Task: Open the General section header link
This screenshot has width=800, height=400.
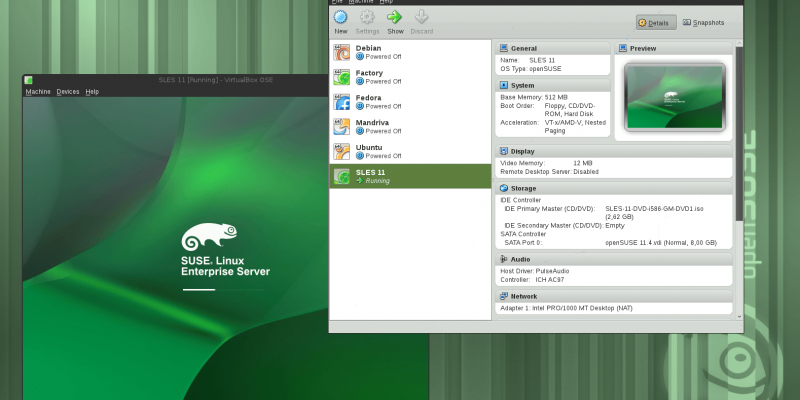Action: click(x=524, y=48)
